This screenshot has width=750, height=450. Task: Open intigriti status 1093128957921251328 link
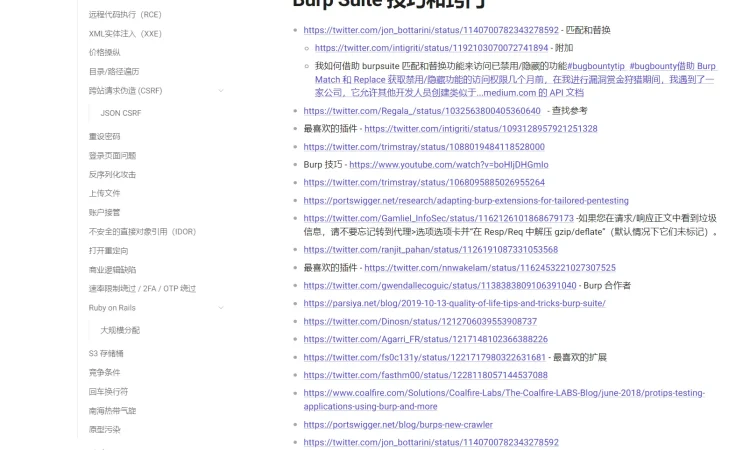tap(481, 129)
